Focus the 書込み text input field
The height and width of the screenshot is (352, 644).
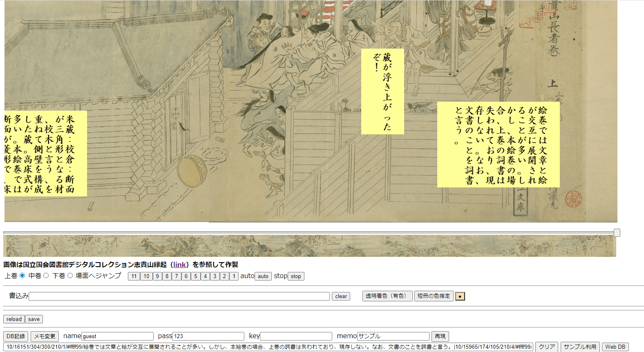pyautogui.click(x=179, y=296)
